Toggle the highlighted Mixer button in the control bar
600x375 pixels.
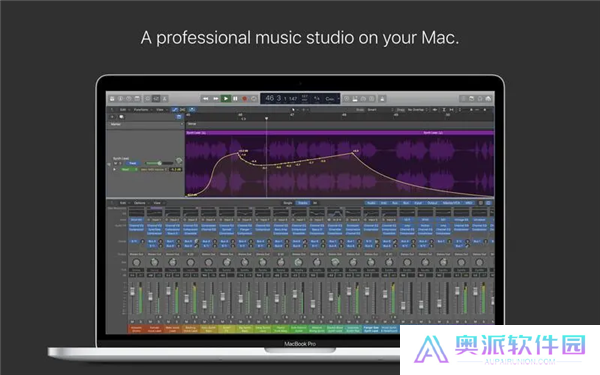tap(156, 99)
